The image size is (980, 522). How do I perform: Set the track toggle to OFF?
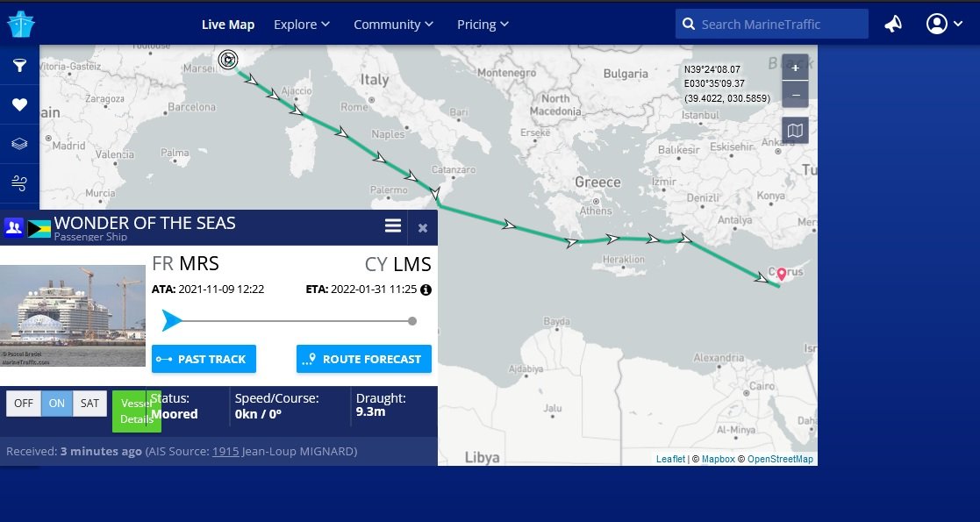[24, 404]
